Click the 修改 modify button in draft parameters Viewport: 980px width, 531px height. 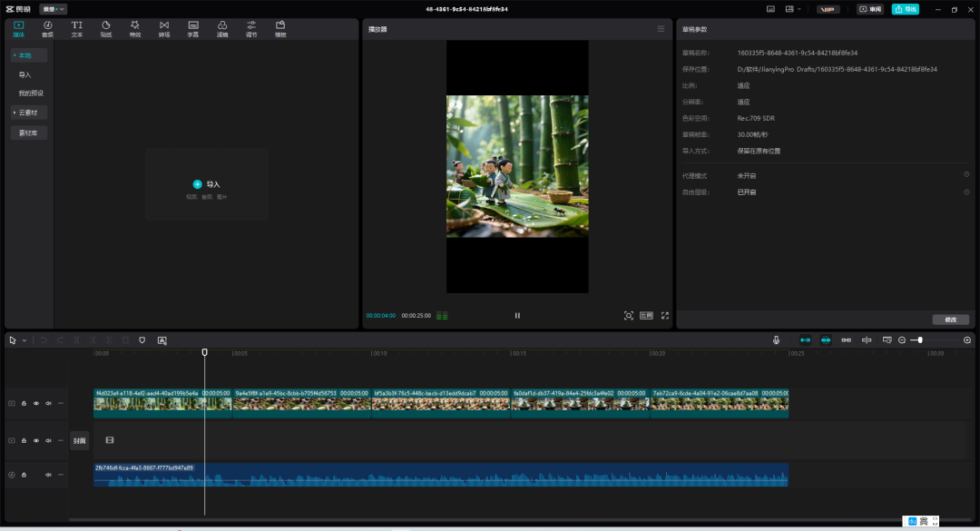(950, 320)
